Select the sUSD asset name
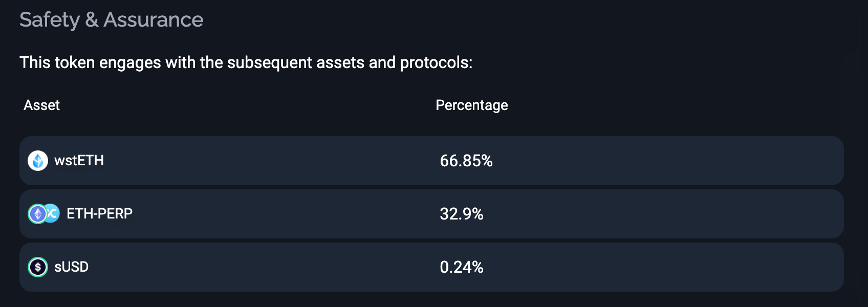 pos(71,267)
